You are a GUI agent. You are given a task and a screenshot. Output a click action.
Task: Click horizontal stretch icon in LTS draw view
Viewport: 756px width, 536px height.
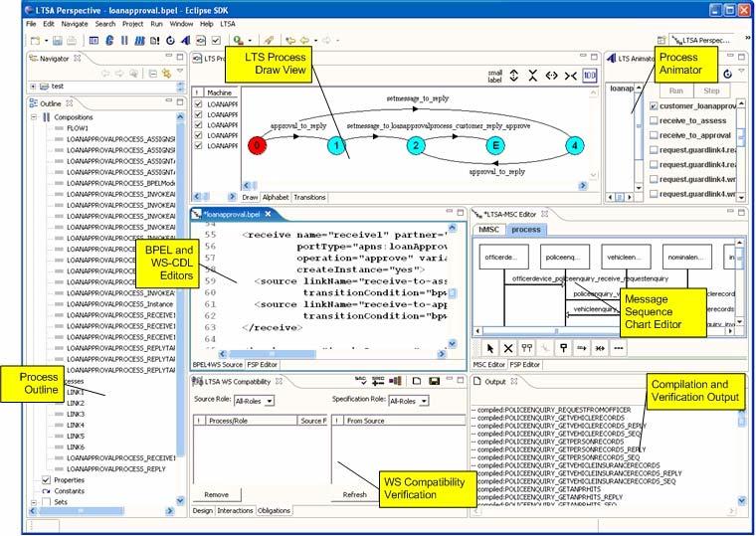551,76
